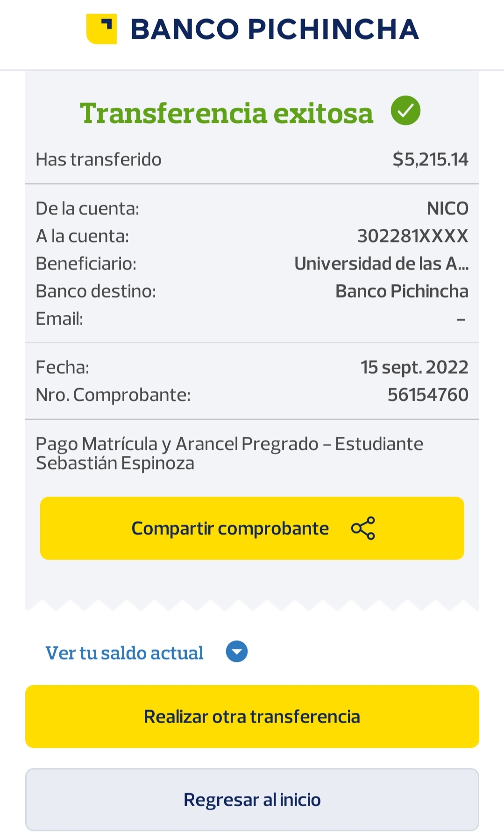Select the payment description mentioning Pago Matrícula
The image size is (504, 837).
click(229, 453)
